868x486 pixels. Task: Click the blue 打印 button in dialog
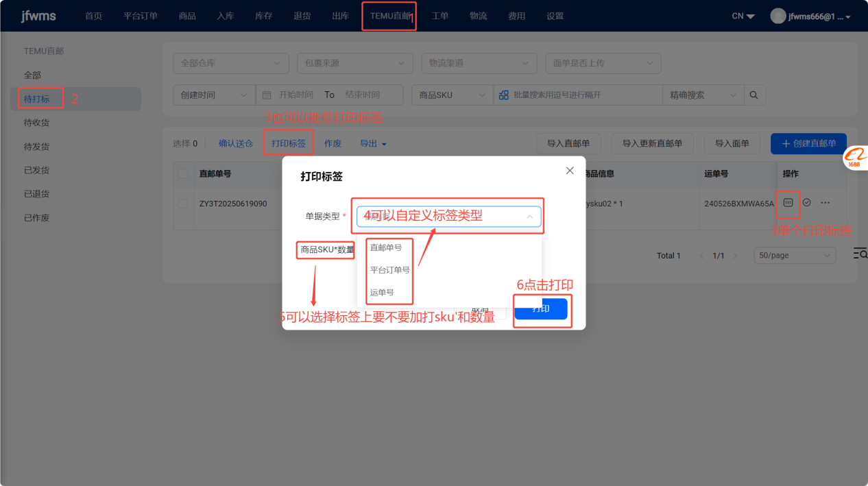pos(541,308)
